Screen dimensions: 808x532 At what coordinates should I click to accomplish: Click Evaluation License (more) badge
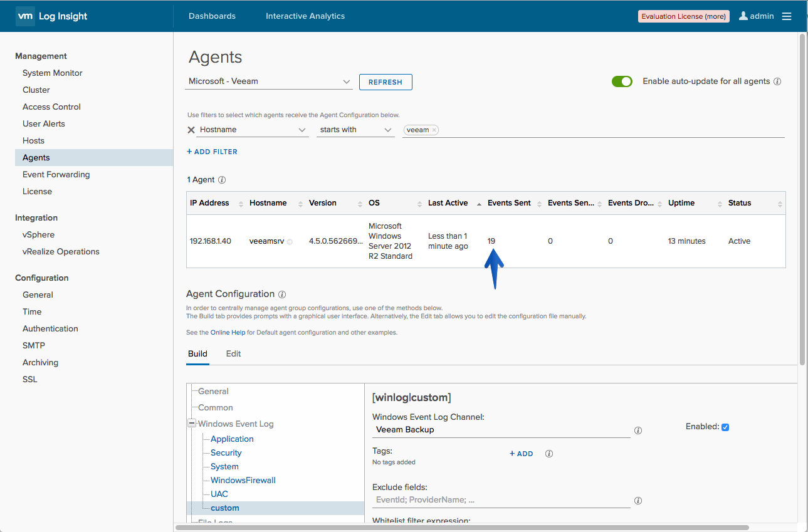coord(683,16)
